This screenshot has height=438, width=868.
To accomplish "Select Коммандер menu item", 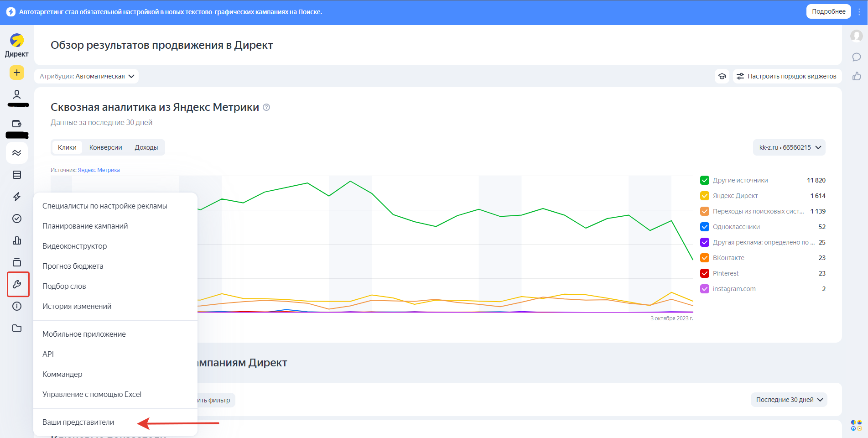I will click(x=115, y=374).
